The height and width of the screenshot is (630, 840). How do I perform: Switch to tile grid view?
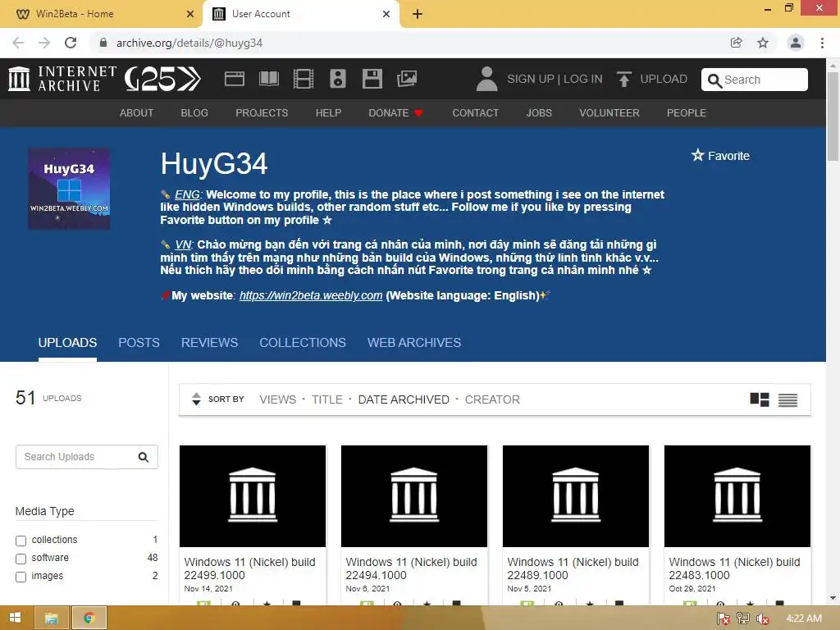[759, 399]
